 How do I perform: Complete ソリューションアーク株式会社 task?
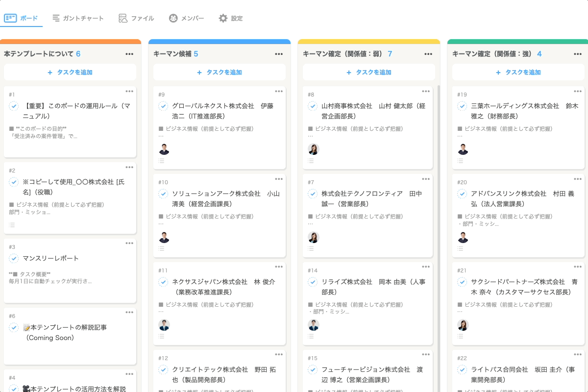[x=163, y=194]
